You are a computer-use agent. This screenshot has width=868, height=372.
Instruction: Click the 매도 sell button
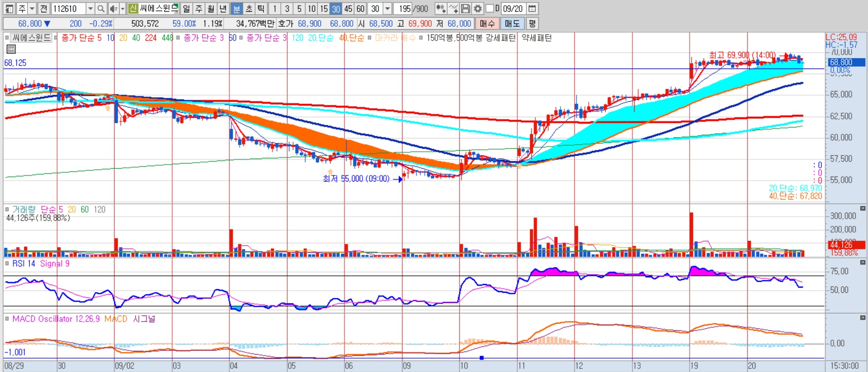click(x=512, y=24)
